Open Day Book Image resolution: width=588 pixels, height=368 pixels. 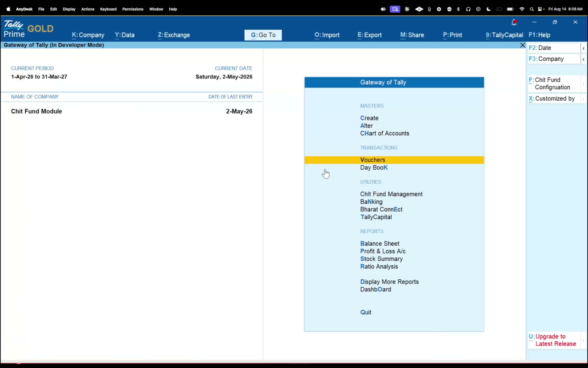coord(374,167)
